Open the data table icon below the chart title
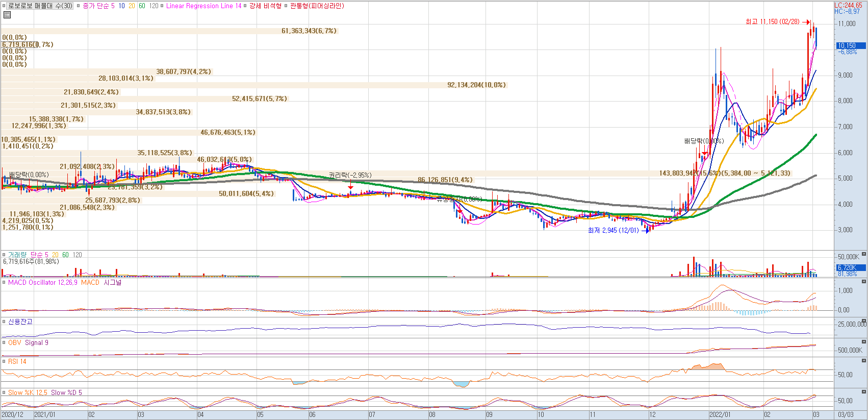The width and height of the screenshot is (868, 420). 7,15
